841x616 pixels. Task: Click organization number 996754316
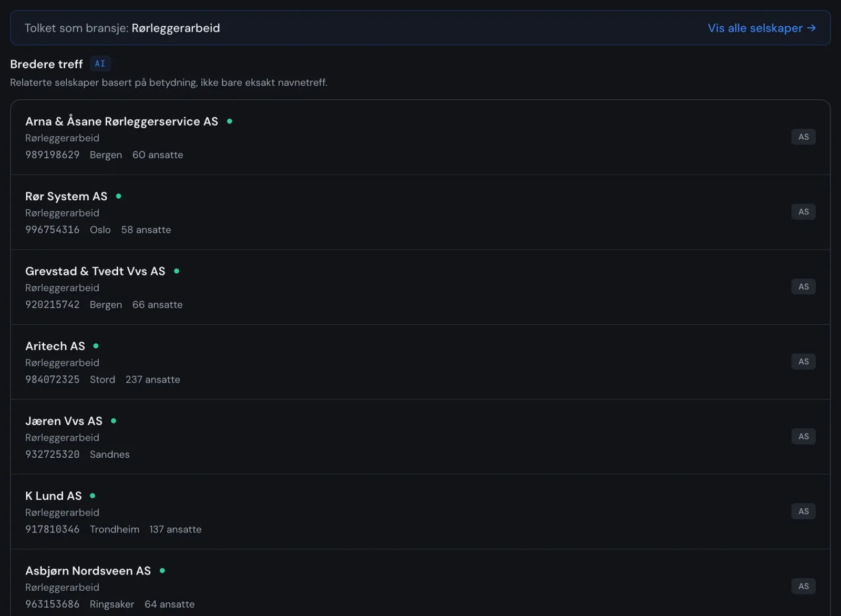pos(53,230)
